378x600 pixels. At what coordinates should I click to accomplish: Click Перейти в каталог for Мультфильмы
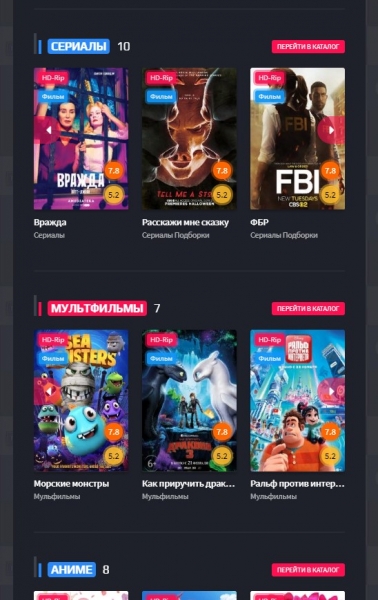pyautogui.click(x=308, y=308)
